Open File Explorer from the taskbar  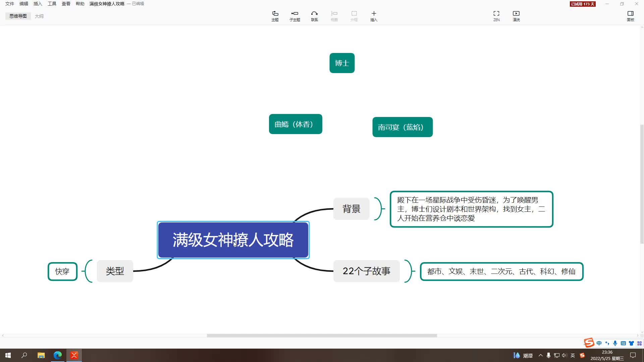(x=41, y=355)
